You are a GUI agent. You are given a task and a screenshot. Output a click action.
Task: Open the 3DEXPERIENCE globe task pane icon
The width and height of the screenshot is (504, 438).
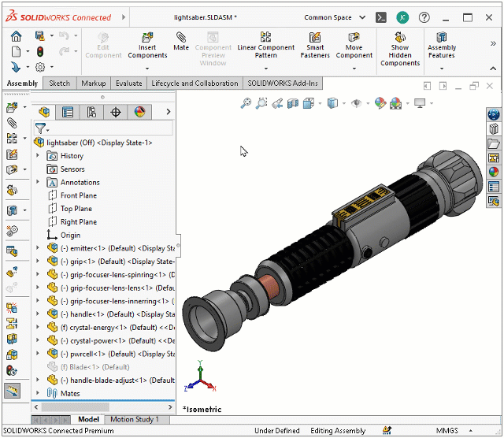pyautogui.click(x=494, y=114)
